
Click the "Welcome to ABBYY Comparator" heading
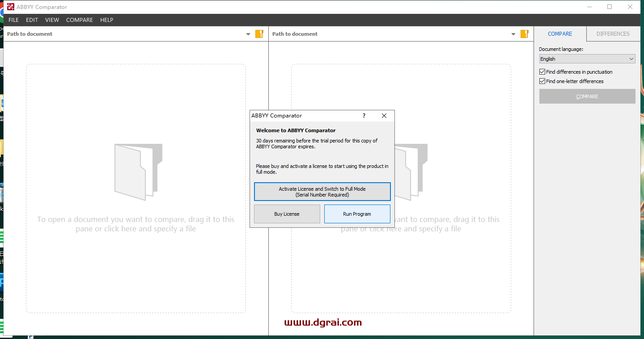(x=296, y=130)
